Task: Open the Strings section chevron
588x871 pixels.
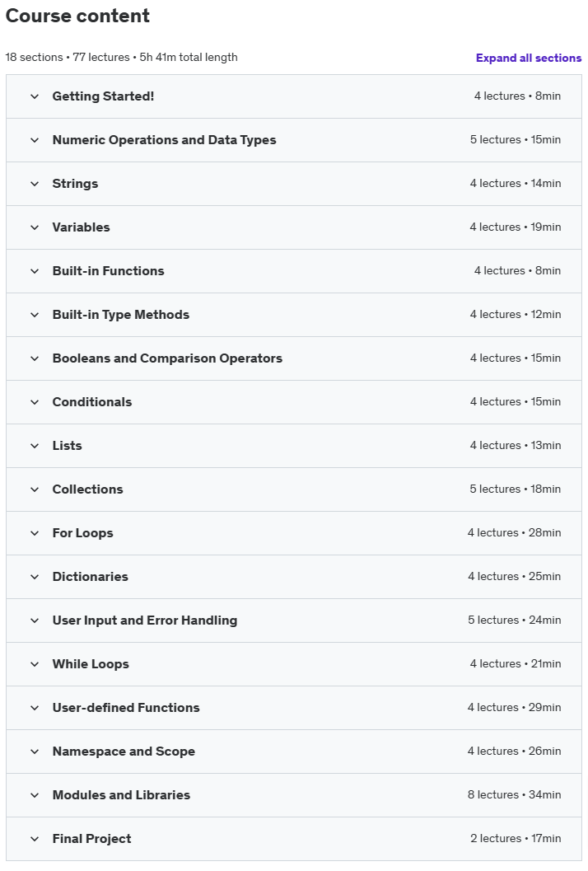Action: tap(35, 184)
